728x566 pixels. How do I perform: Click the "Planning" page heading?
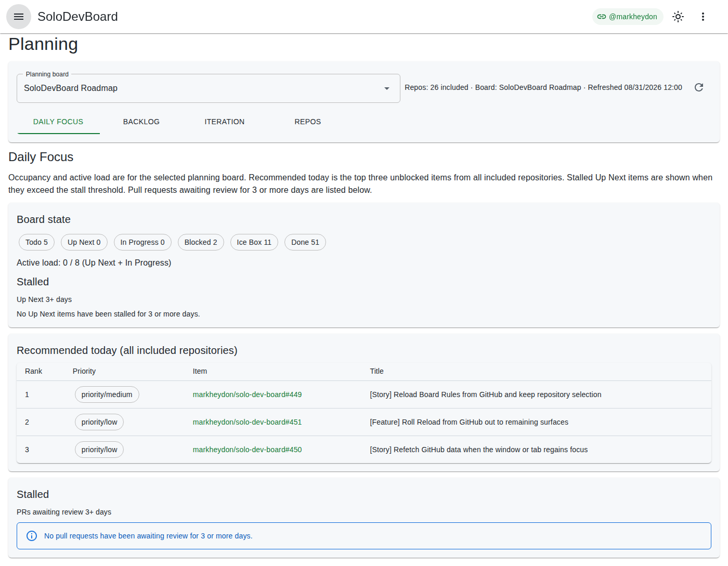point(43,44)
